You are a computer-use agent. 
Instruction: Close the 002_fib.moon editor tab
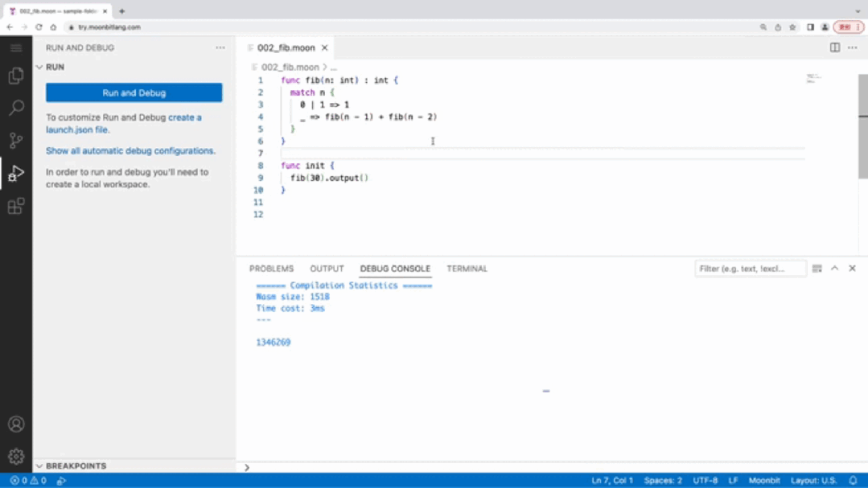click(324, 47)
